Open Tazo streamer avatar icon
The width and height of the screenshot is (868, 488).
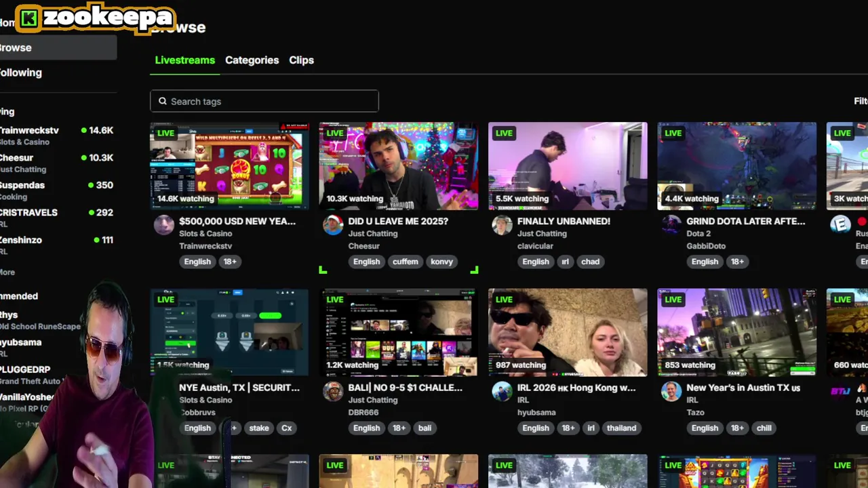[671, 391]
